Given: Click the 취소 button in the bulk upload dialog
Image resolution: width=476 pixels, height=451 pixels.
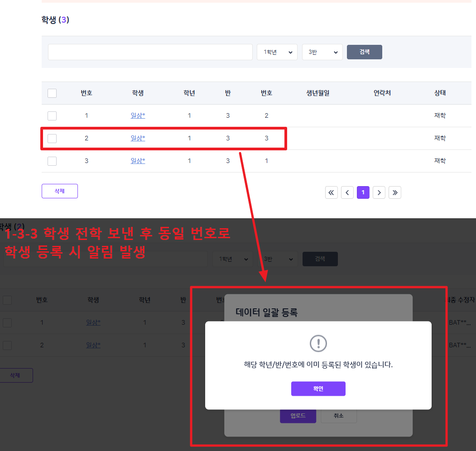Looking at the screenshot, I should (338, 416).
